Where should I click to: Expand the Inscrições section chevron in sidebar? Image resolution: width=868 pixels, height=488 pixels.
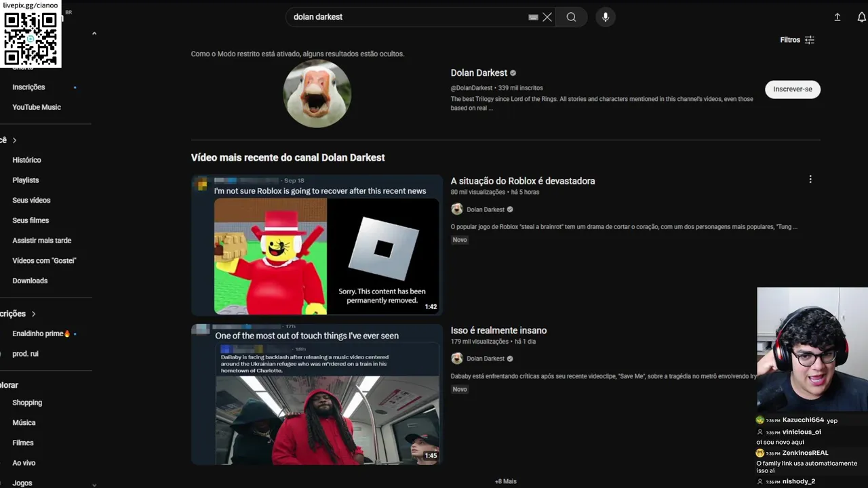tap(33, 314)
